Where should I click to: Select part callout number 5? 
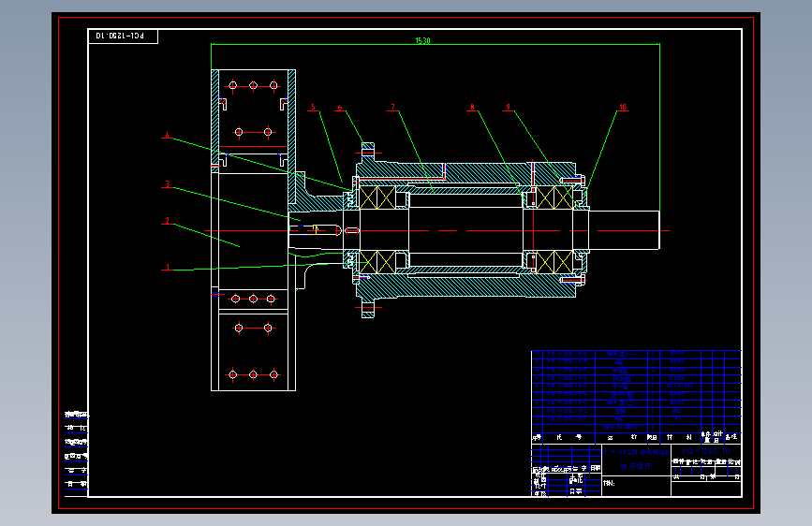tap(313, 108)
